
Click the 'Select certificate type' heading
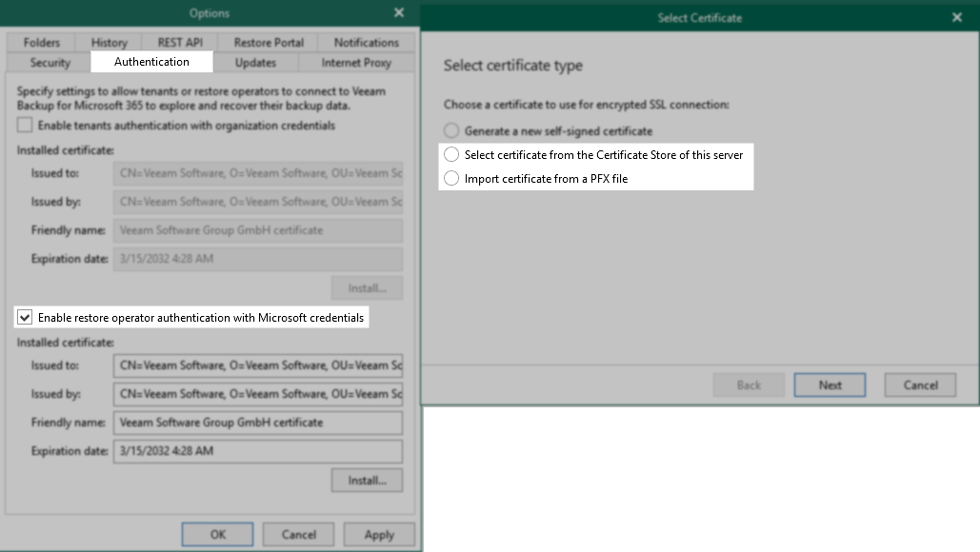coord(513,66)
